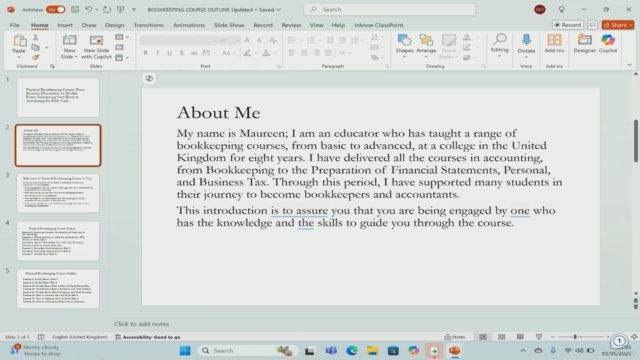Open the Animations tab
640x360 pixels.
click(x=189, y=25)
